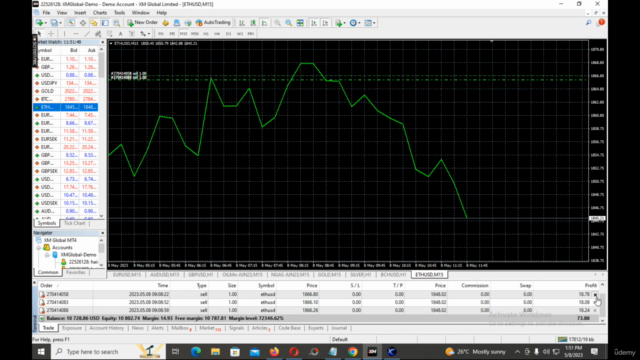
Task: Switch to M30 timeframe
Action: click(195, 33)
